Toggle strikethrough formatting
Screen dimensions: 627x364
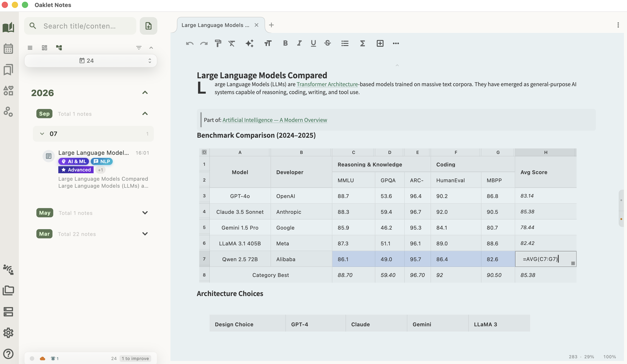click(x=328, y=43)
